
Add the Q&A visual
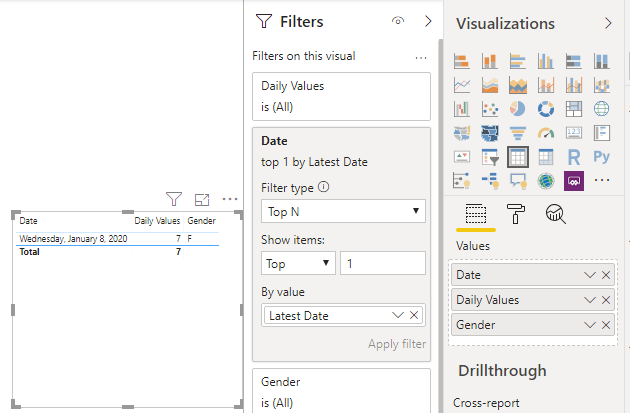pyautogui.click(x=518, y=180)
